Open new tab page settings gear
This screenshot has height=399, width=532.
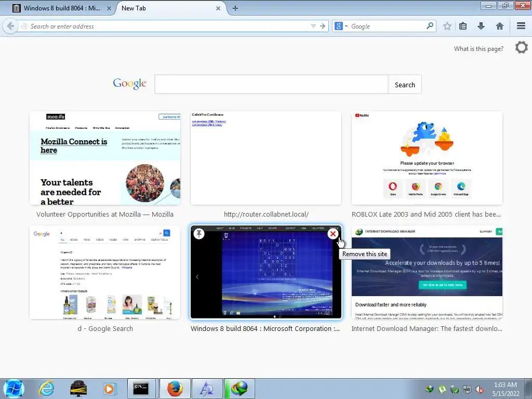pyautogui.click(x=521, y=47)
